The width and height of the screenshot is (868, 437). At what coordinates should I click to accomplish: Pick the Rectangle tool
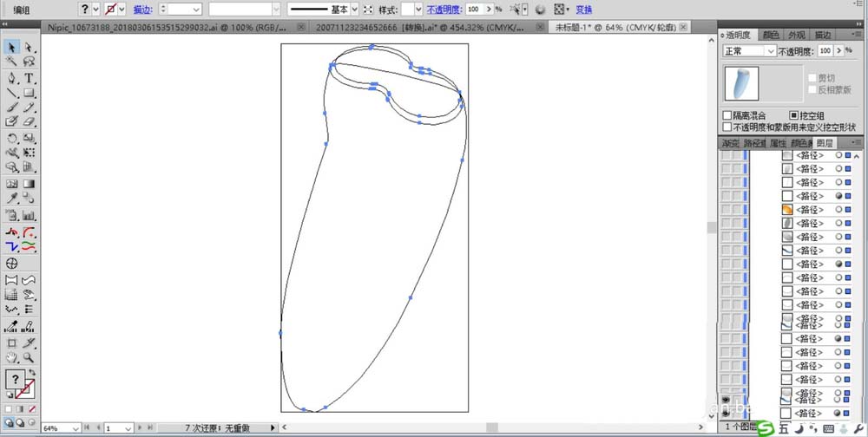[x=29, y=93]
